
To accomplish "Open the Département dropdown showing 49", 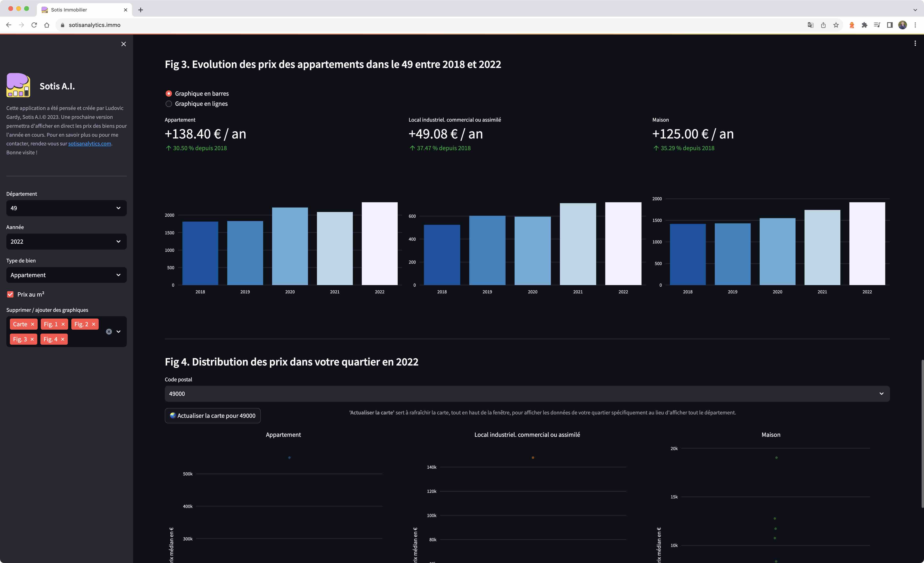I will click(66, 208).
